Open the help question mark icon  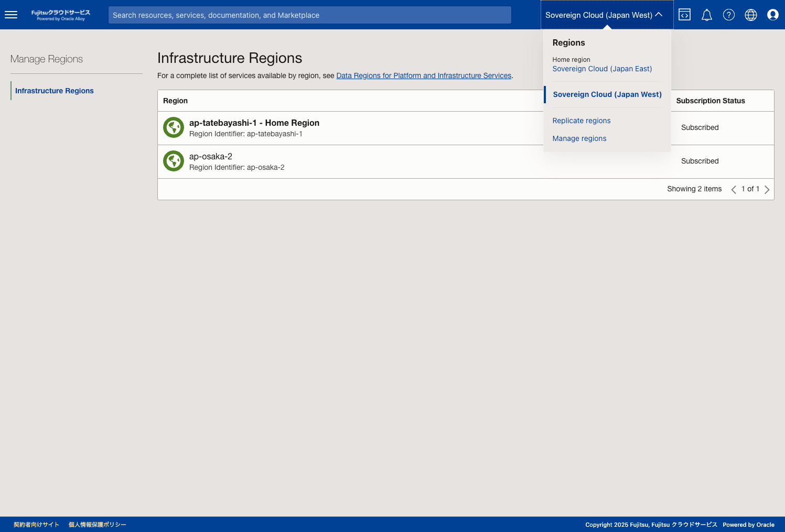click(728, 15)
